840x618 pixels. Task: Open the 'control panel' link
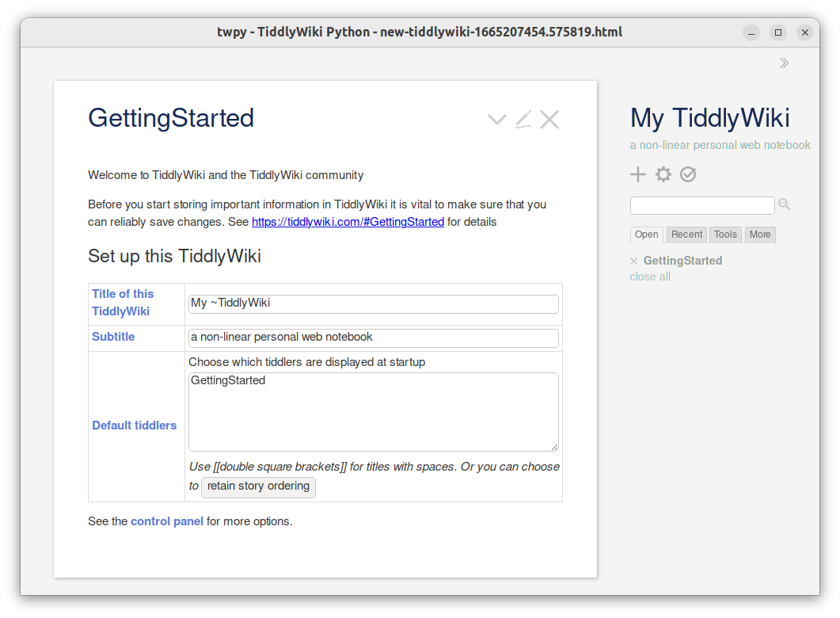tap(167, 521)
